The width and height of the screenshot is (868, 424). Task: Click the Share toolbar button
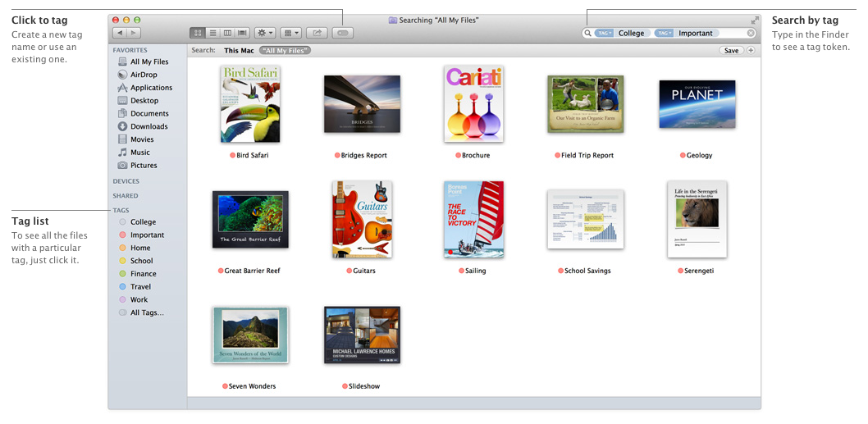pyautogui.click(x=318, y=33)
